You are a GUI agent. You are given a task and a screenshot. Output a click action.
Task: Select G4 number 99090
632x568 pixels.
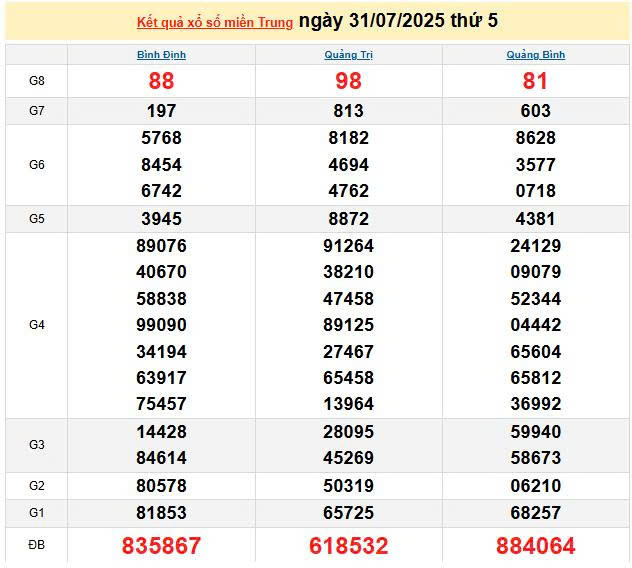point(161,325)
